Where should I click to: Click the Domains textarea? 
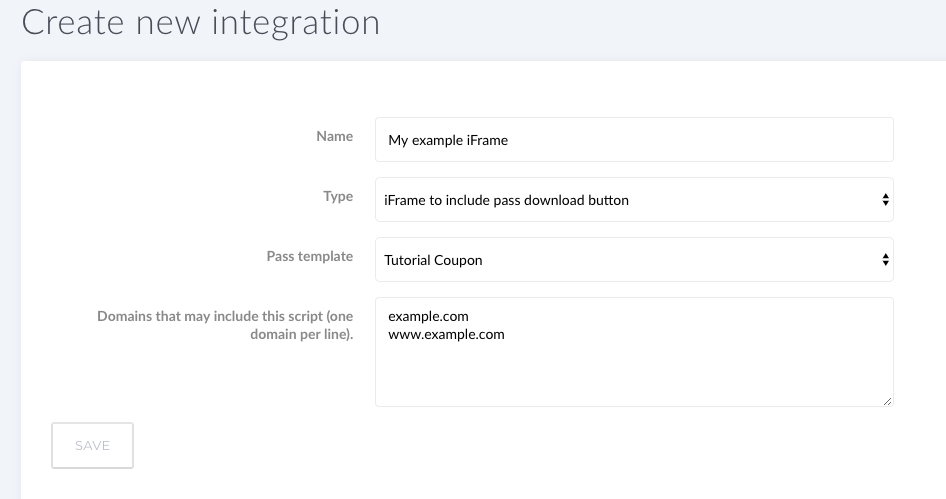[x=634, y=352]
